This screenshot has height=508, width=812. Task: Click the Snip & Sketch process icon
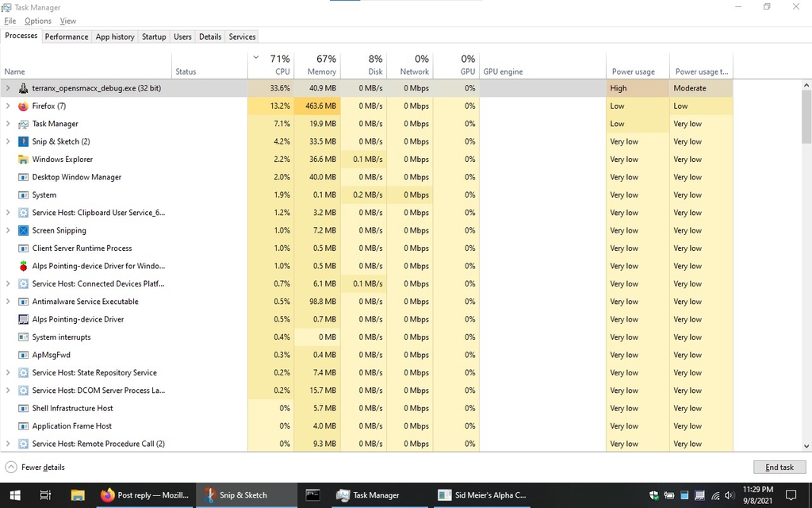tap(24, 142)
